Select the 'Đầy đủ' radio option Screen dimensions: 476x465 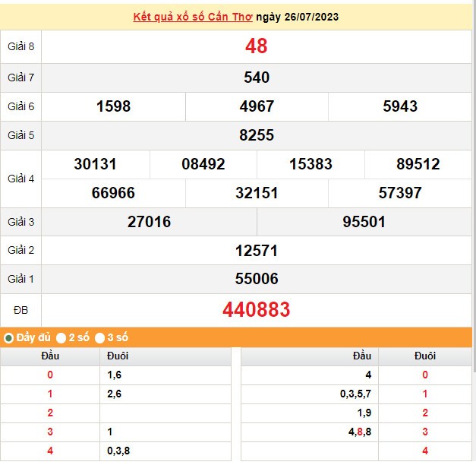pos(9,337)
